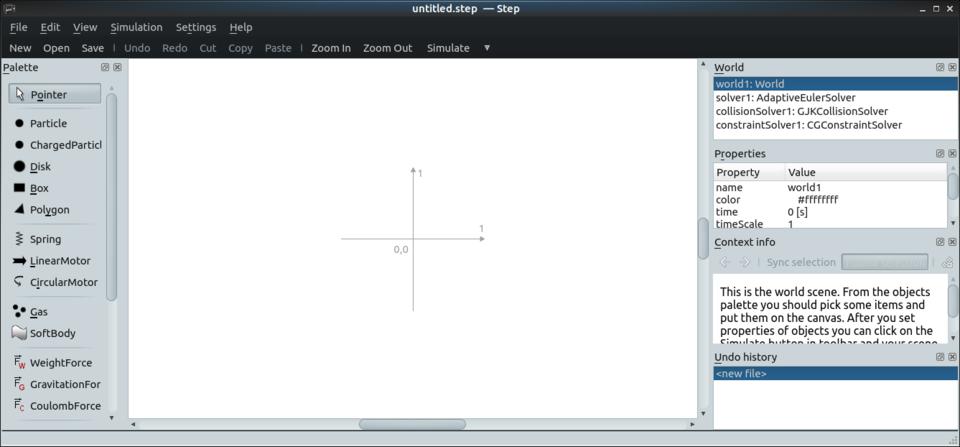The image size is (960, 447).
Task: Choose the CoulombForce tool
Action: (x=58, y=406)
